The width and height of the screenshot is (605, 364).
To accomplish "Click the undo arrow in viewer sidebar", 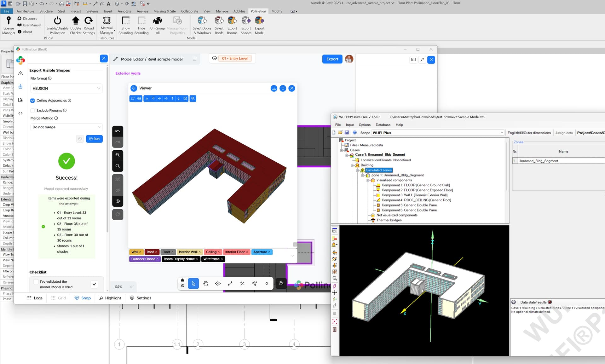I will coord(118,131).
